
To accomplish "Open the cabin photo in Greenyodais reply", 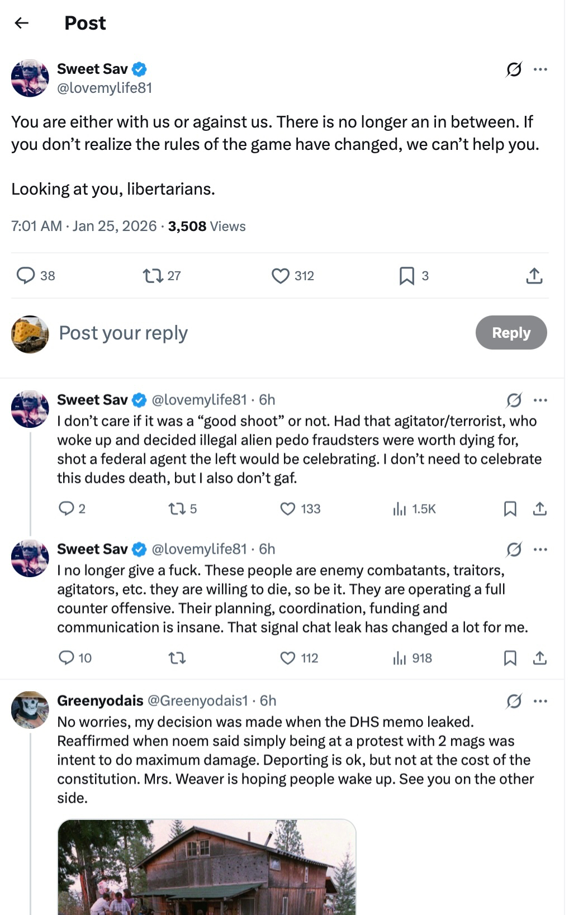I will click(207, 867).
